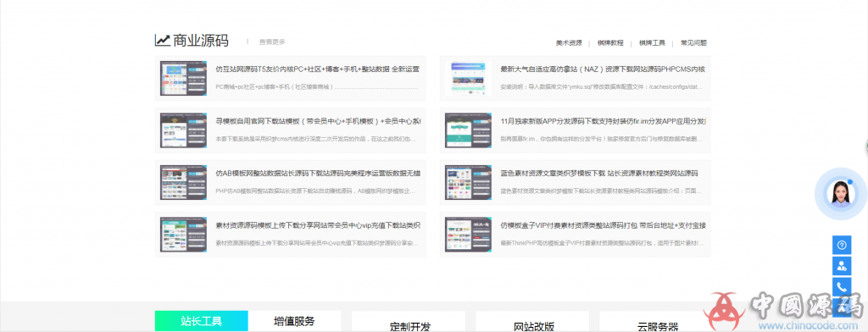The image size is (868, 332).
Task: Open title 蓝色素材资源文章类织梦模板下载
Action: point(598,174)
